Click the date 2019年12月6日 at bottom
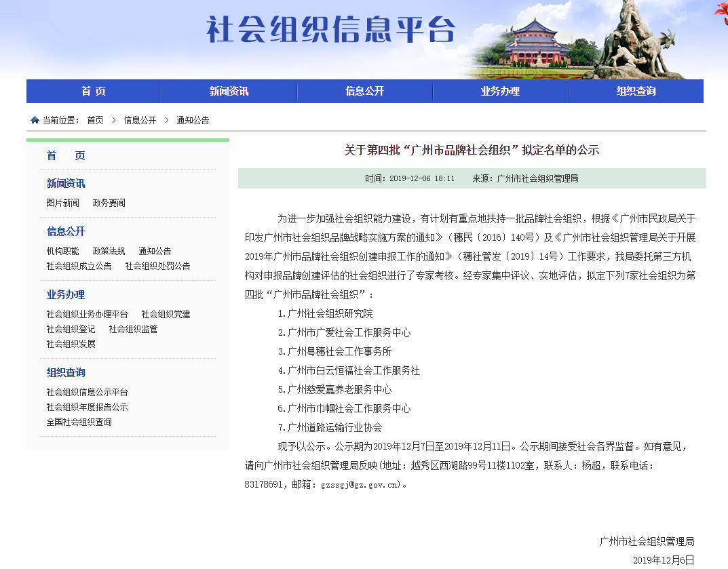This screenshot has height=569, width=728. click(x=664, y=560)
